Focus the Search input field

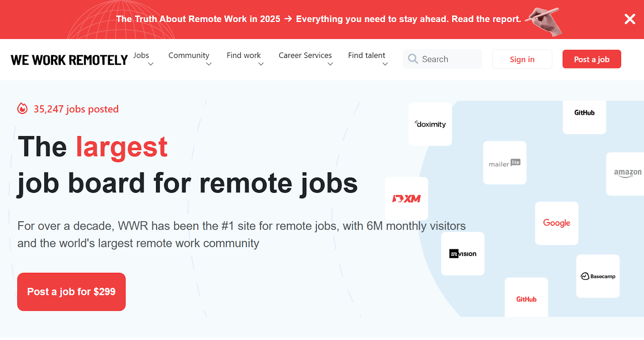pos(442,59)
